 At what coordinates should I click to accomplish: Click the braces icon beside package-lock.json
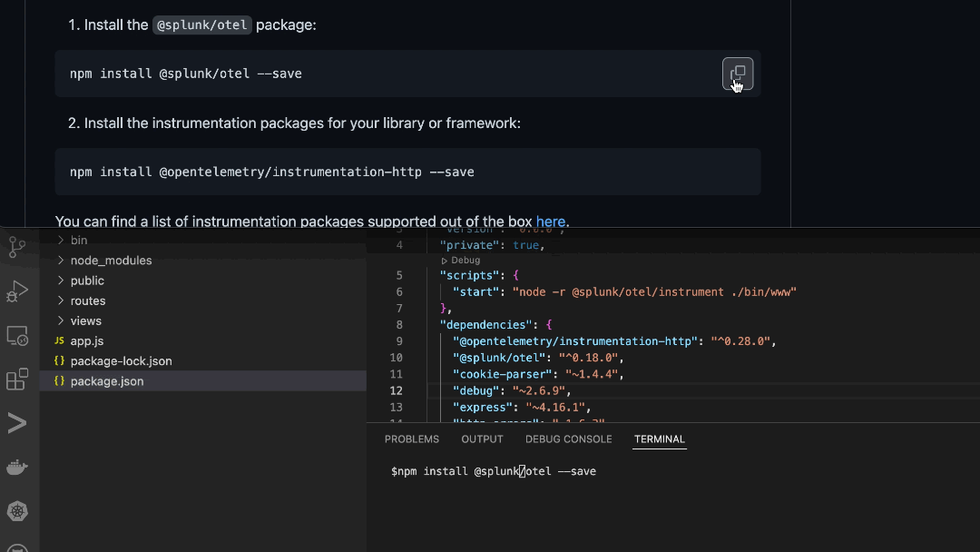[58, 360]
